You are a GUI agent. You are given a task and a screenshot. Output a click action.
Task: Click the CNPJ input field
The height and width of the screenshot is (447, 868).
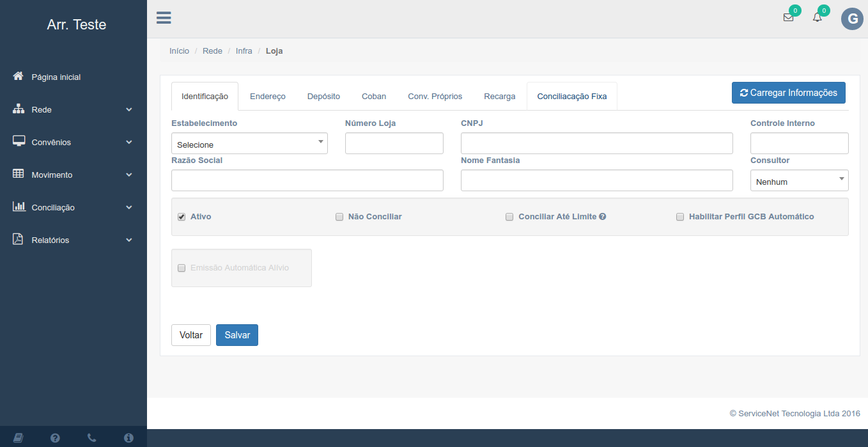coord(596,144)
